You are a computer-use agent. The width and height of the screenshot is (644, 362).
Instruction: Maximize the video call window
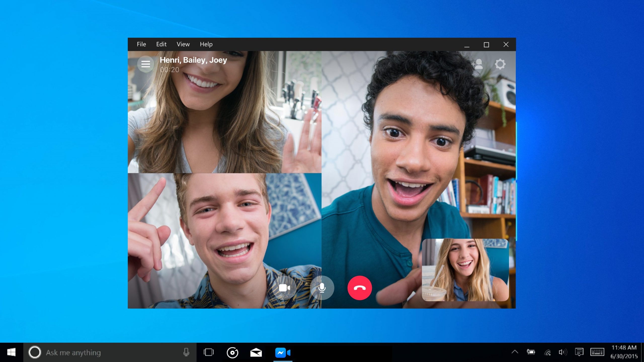pos(486,45)
